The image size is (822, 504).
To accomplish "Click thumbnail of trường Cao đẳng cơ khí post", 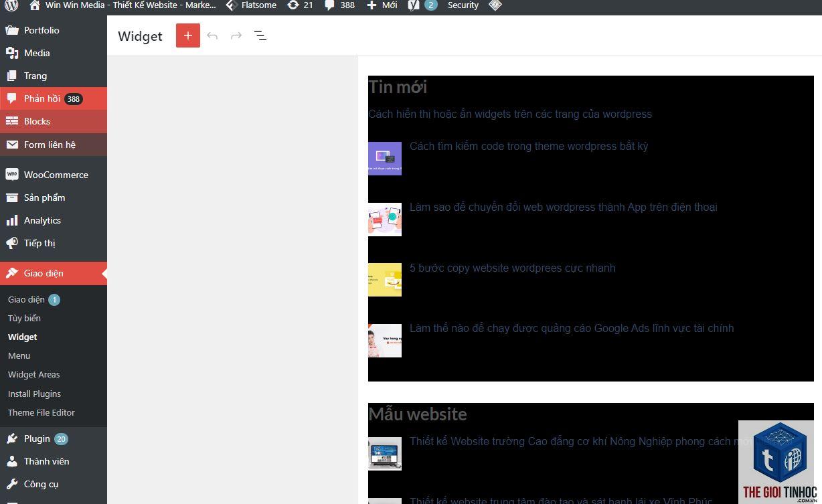I will pos(385,454).
